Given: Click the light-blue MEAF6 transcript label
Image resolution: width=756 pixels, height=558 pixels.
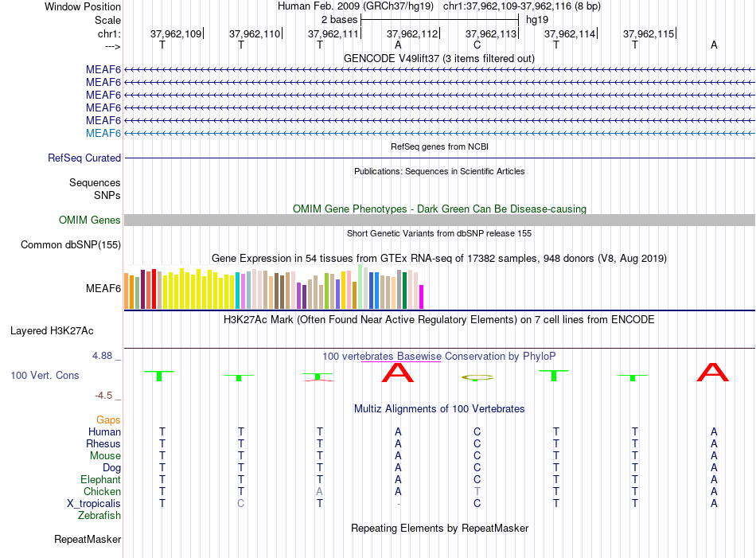Looking at the screenshot, I should click(x=103, y=133).
